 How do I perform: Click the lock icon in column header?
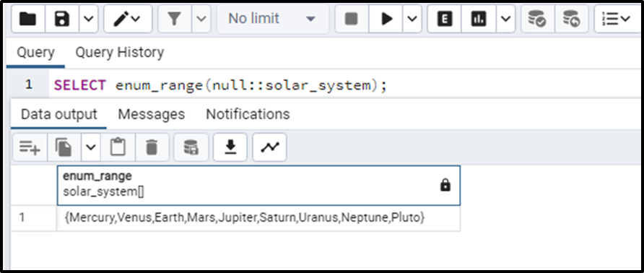[445, 186]
